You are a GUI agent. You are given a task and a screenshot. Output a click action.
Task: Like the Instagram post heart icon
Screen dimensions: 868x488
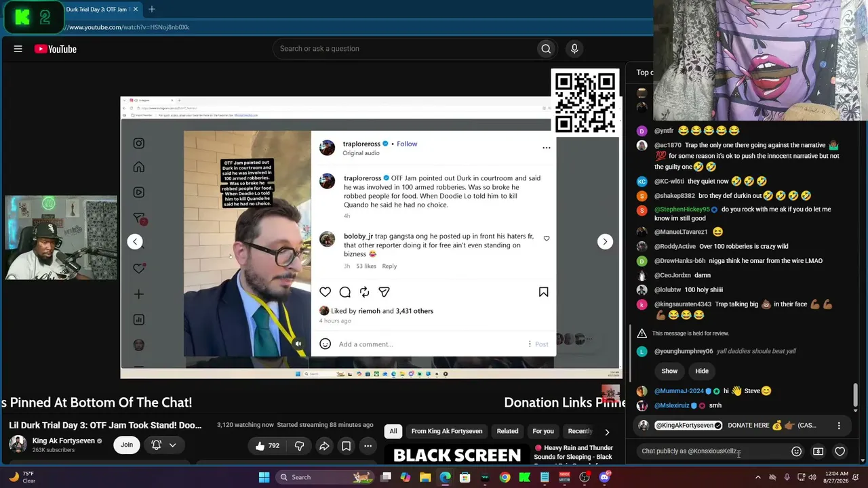325,292
